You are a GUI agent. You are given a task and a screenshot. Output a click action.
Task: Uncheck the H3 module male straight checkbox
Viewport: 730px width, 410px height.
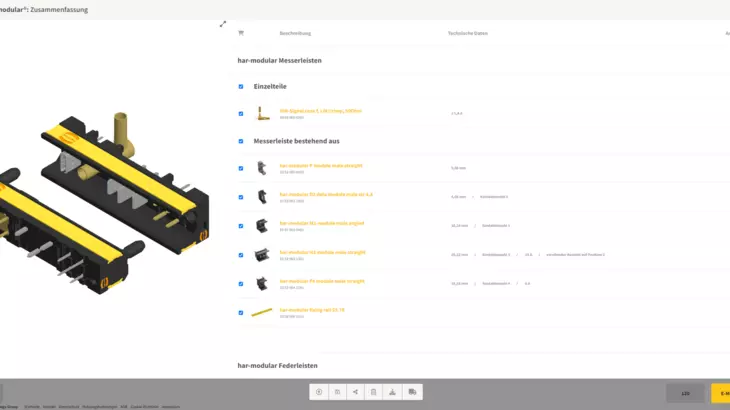pos(241,255)
